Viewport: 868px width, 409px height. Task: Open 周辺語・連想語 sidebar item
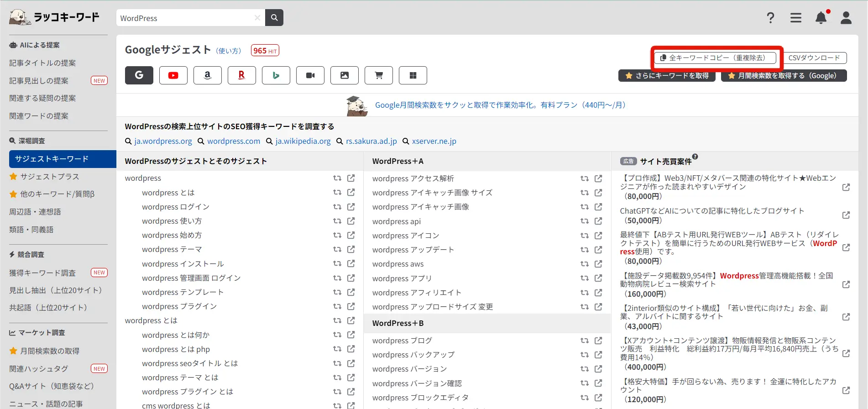[35, 212]
